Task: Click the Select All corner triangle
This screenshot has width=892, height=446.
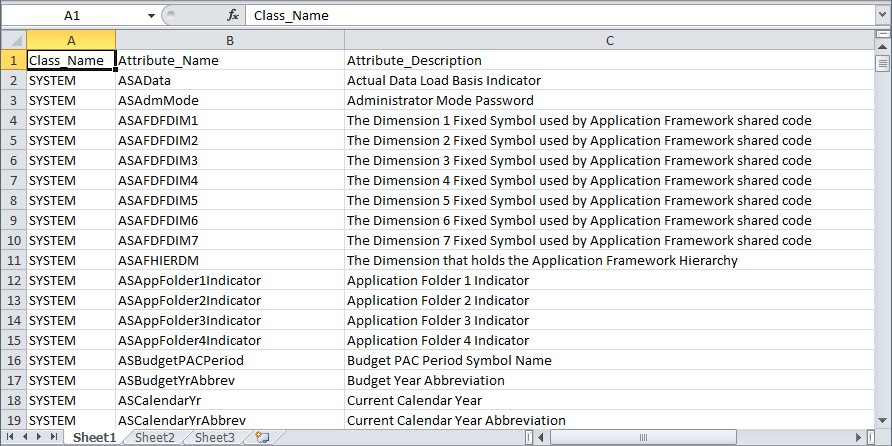Action: [13, 40]
